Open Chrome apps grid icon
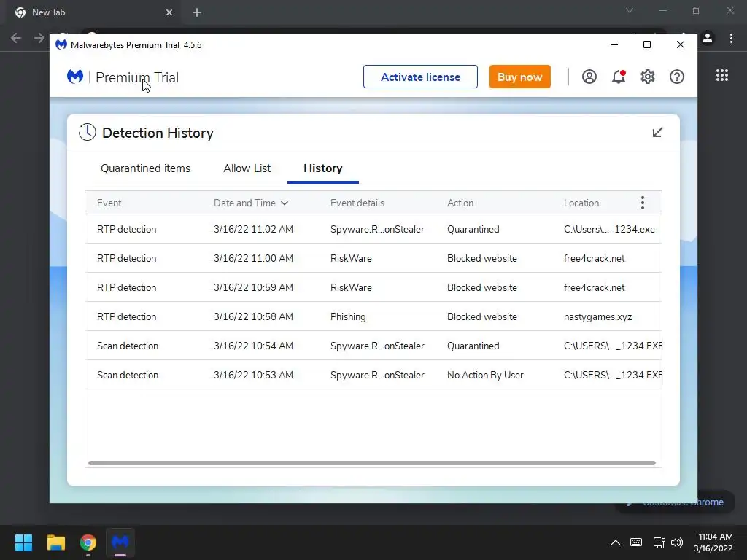Image resolution: width=747 pixels, height=560 pixels. pyautogui.click(x=721, y=75)
